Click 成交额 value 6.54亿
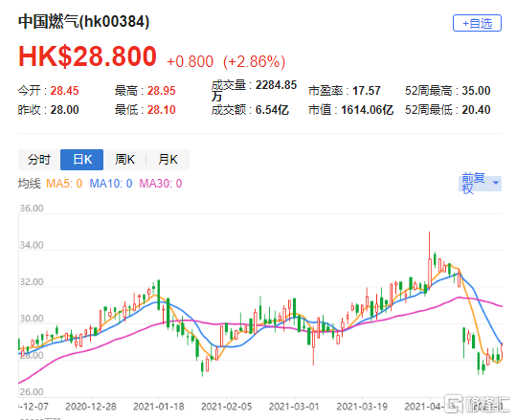 coord(272,109)
